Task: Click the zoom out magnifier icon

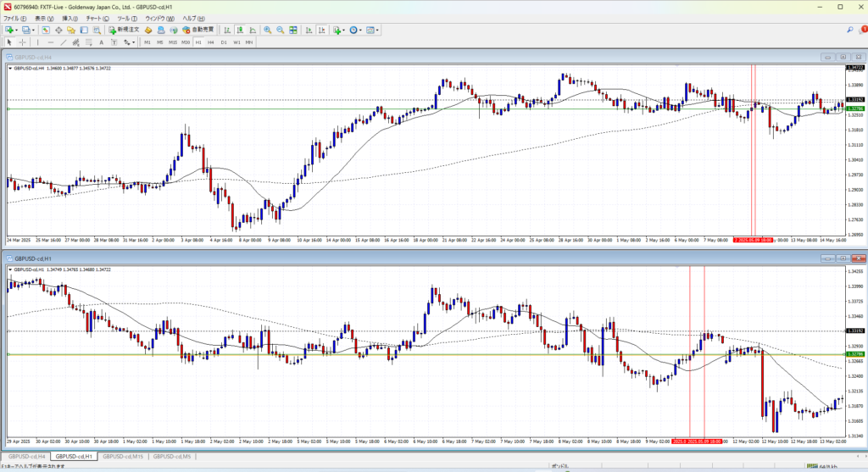Action: click(280, 30)
